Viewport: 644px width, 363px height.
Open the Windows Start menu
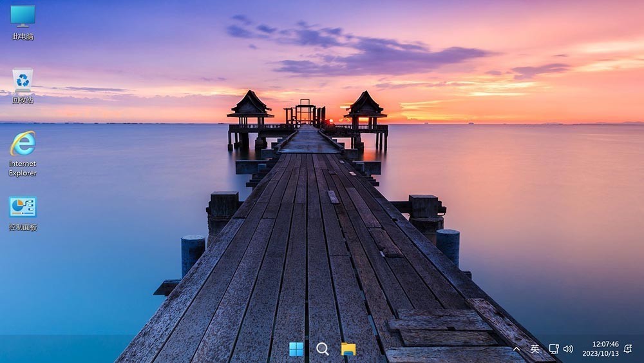(x=296, y=349)
